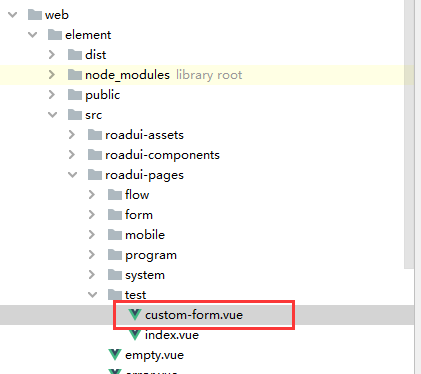Collapse the element folder chevron

pos(33,35)
